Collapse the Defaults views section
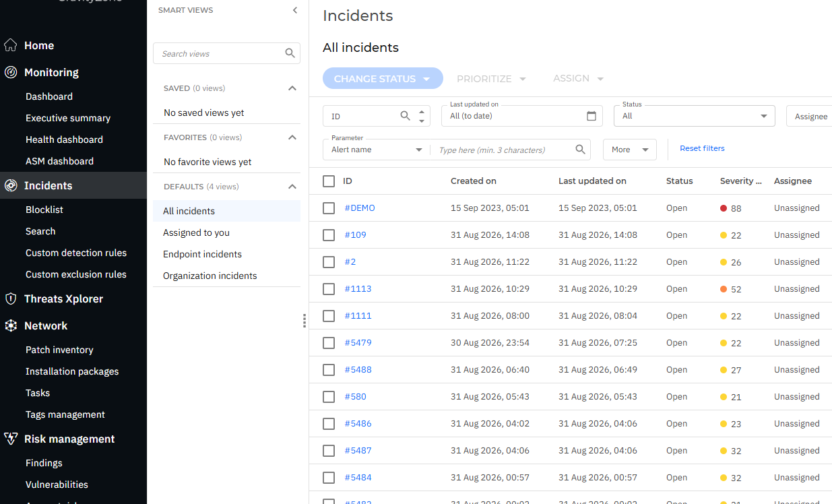This screenshot has height=504, width=832. [292, 187]
